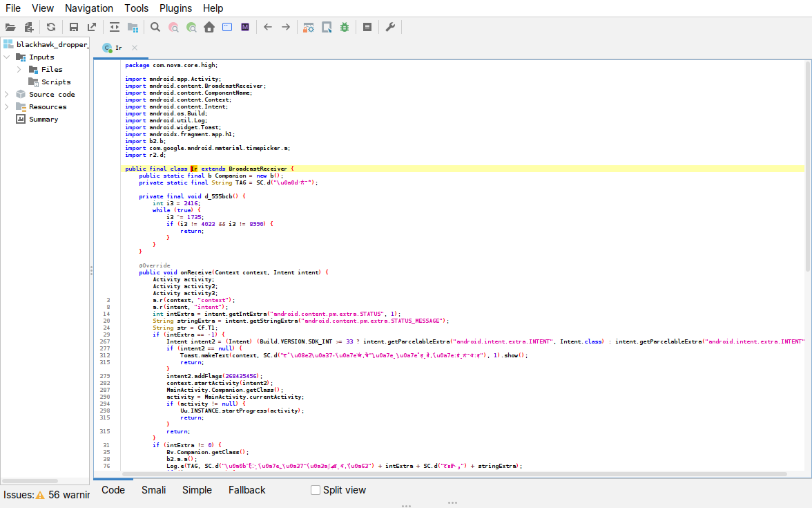This screenshot has width=812, height=508.
Task: Collapse the Inputs tree node
Action: pyautogui.click(x=7, y=57)
